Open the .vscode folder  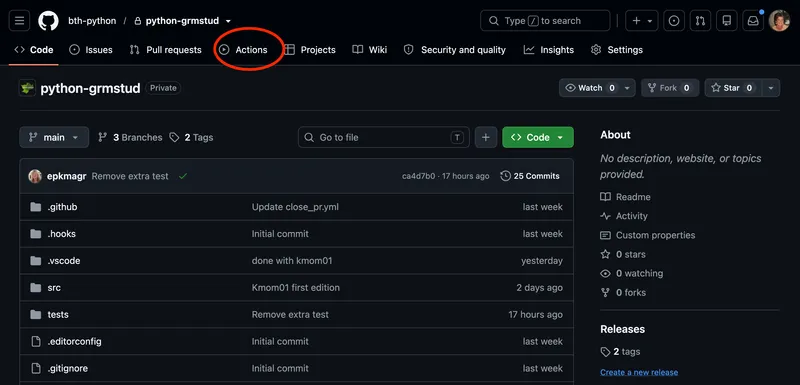click(64, 261)
